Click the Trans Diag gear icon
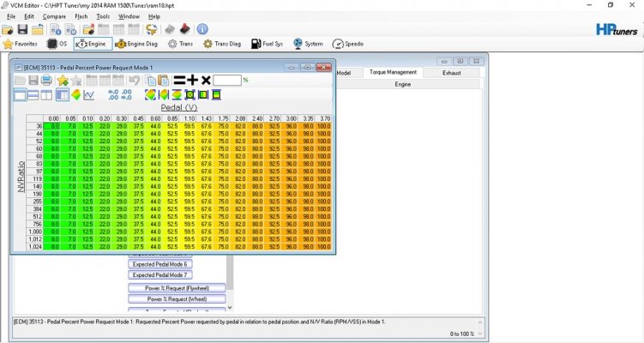The height and width of the screenshot is (343, 644). coord(208,44)
